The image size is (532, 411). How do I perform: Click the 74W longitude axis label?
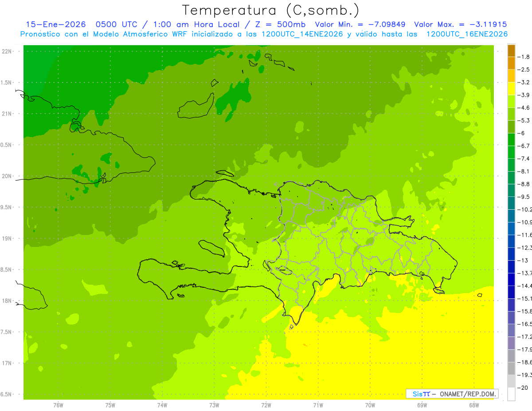[x=162, y=405]
